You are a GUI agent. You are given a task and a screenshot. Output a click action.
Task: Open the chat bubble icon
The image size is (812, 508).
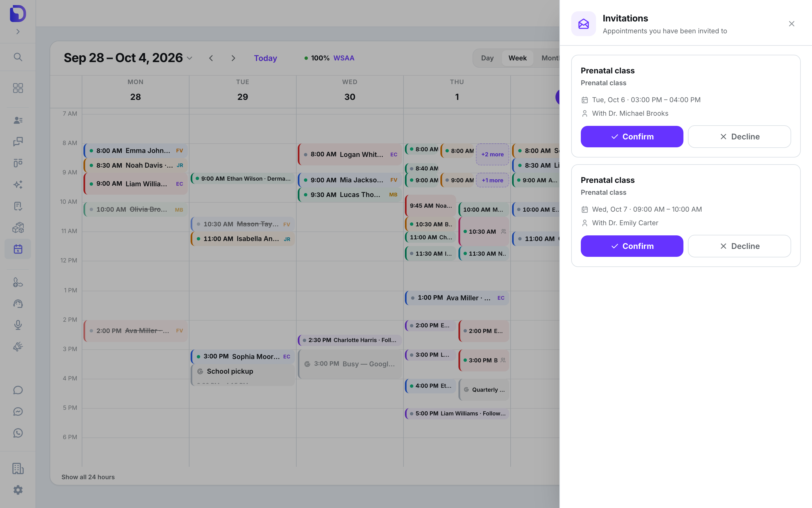click(x=18, y=390)
